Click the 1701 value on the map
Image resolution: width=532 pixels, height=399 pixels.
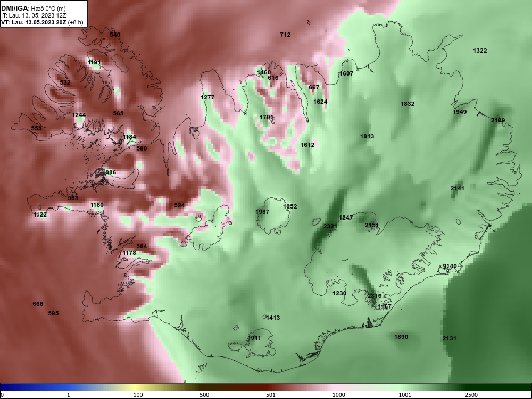[x=267, y=117]
